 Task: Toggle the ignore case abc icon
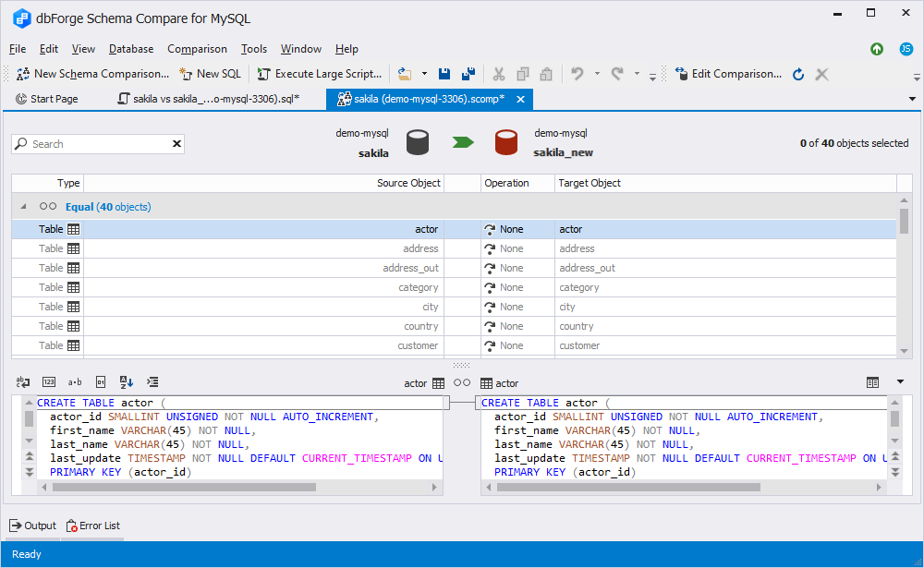pos(23,382)
